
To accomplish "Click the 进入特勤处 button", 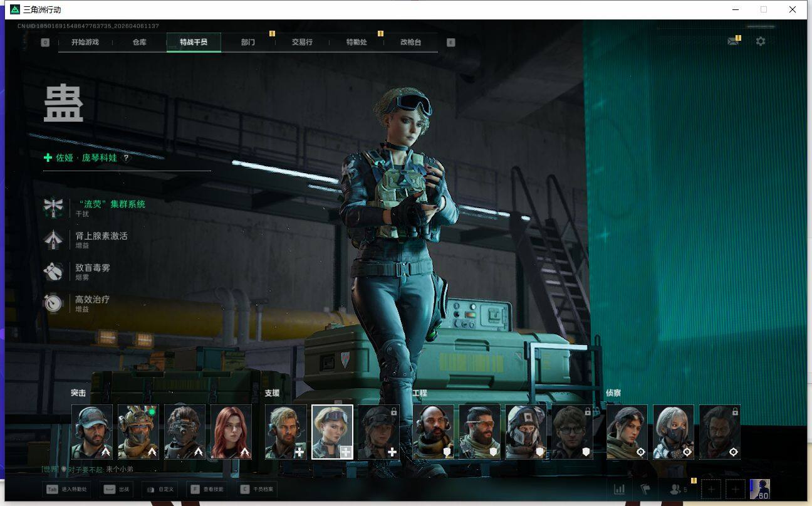I will [x=66, y=489].
